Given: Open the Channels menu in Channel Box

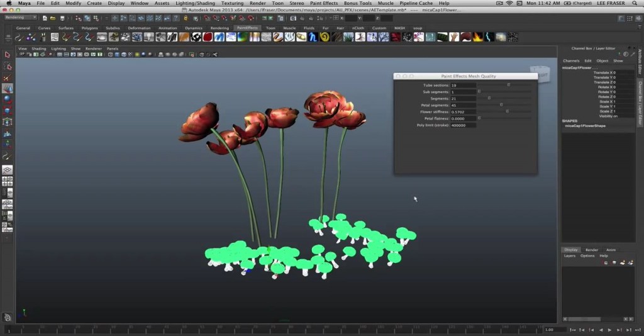Looking at the screenshot, I should pyautogui.click(x=571, y=61).
